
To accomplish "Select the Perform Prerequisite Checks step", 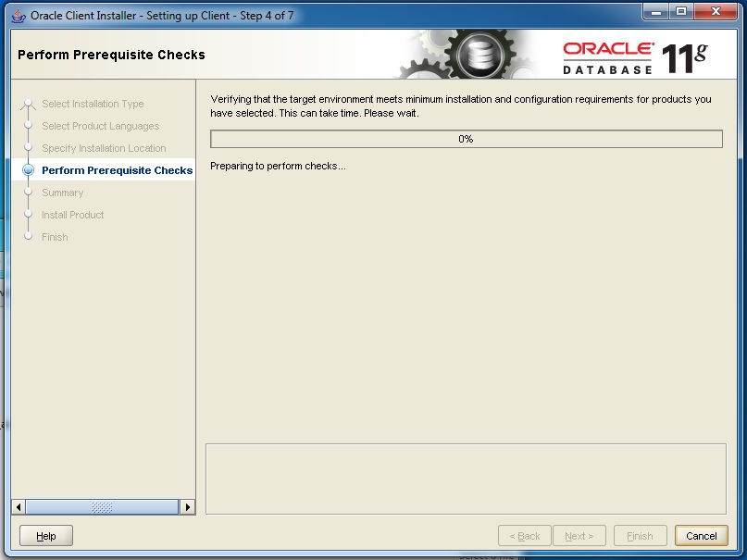I will click(x=118, y=170).
